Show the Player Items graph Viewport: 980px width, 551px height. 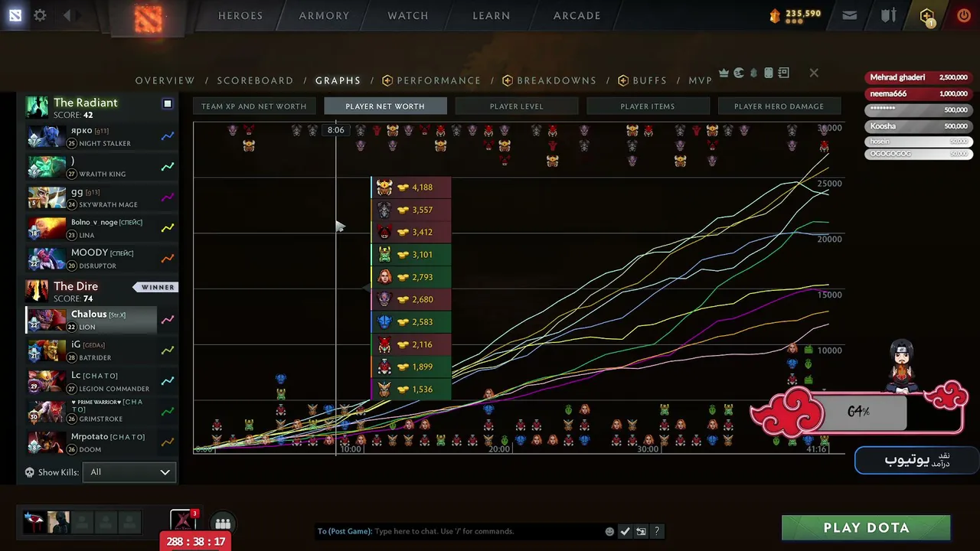pos(648,106)
